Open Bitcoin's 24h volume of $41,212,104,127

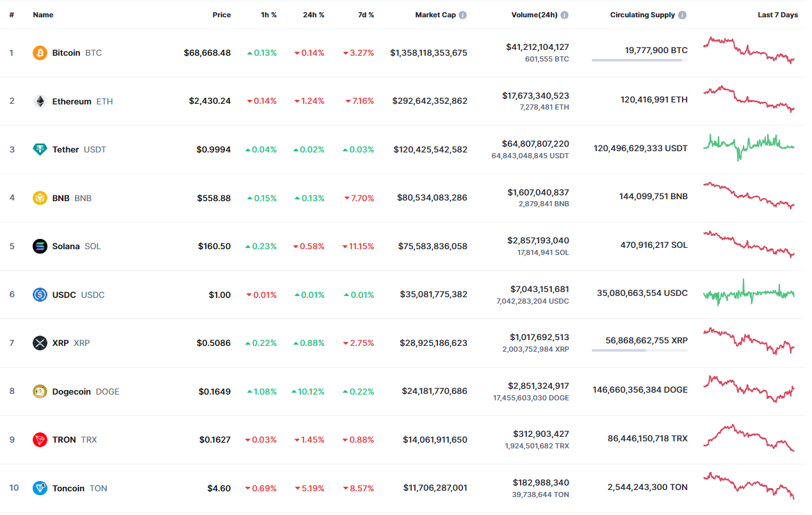537,47
